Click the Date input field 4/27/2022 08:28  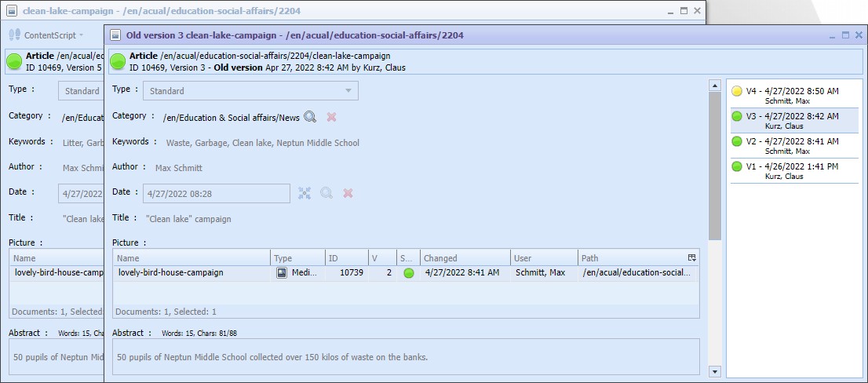click(217, 194)
